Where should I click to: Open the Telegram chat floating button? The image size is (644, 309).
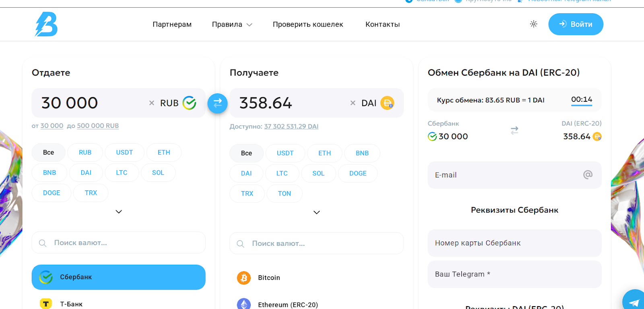pyautogui.click(x=634, y=301)
